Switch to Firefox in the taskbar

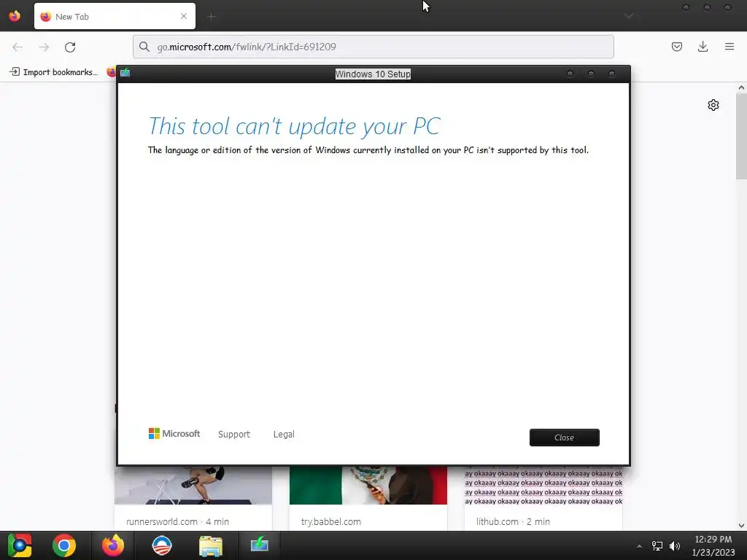(113, 545)
